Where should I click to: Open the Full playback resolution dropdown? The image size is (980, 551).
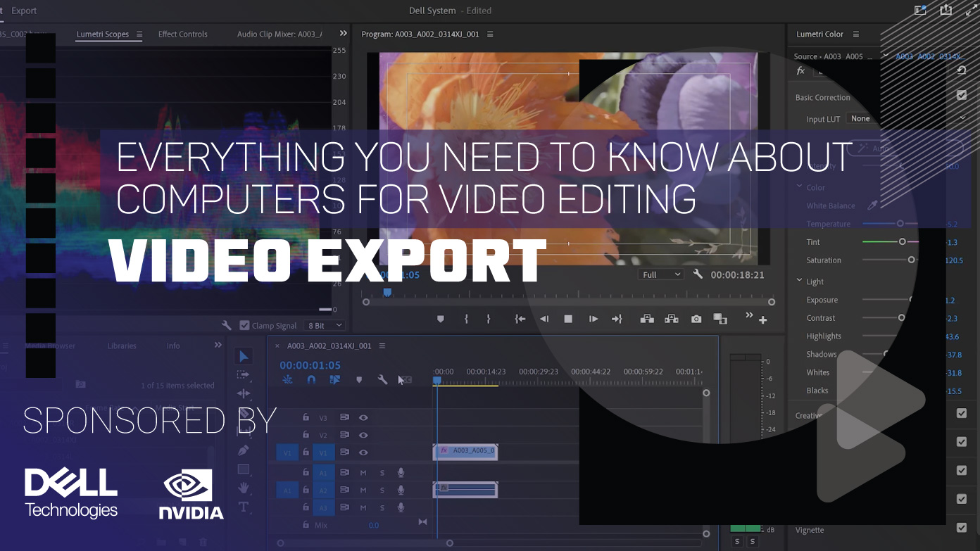click(660, 274)
